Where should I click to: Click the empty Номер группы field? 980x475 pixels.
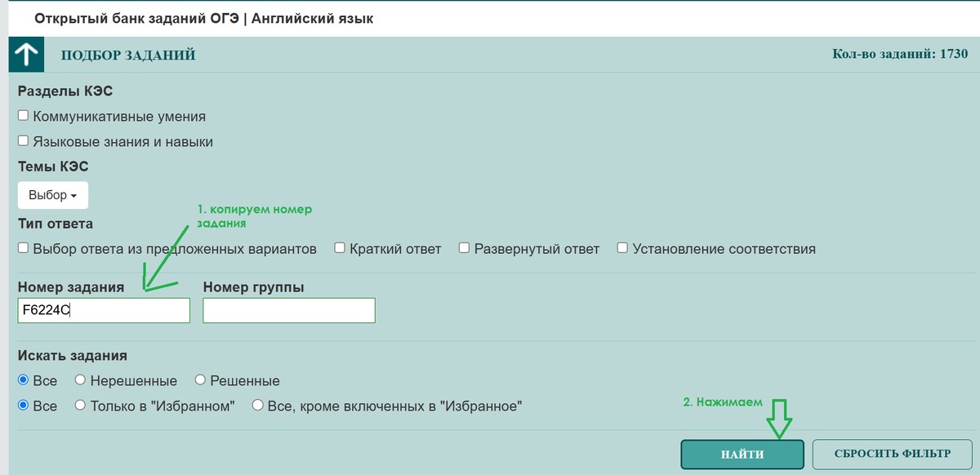click(288, 310)
